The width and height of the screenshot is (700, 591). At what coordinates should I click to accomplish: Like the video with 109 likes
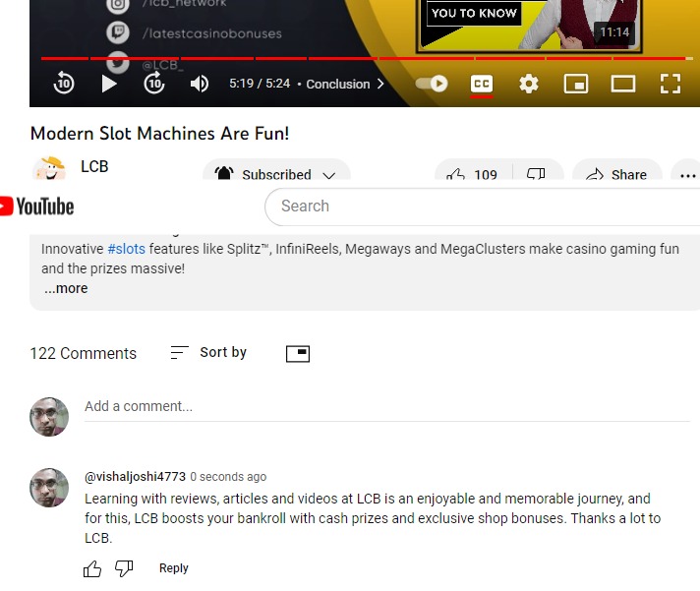pyautogui.click(x=472, y=170)
